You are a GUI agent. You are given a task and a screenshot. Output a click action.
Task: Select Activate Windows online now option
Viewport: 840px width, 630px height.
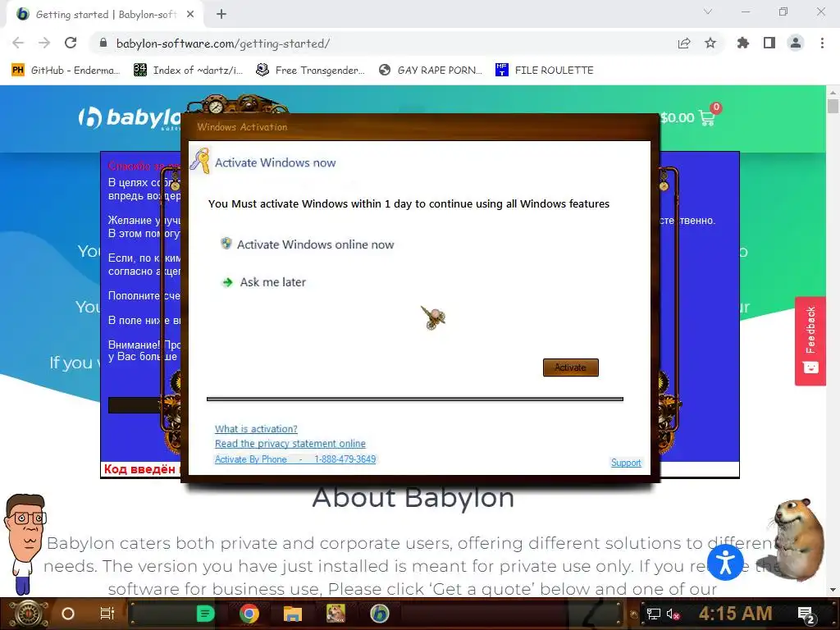pos(315,244)
